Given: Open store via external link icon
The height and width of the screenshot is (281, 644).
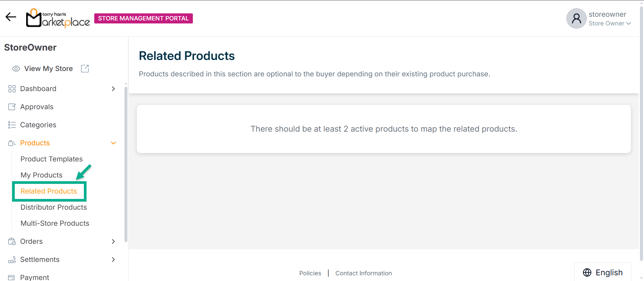Looking at the screenshot, I should [x=85, y=69].
